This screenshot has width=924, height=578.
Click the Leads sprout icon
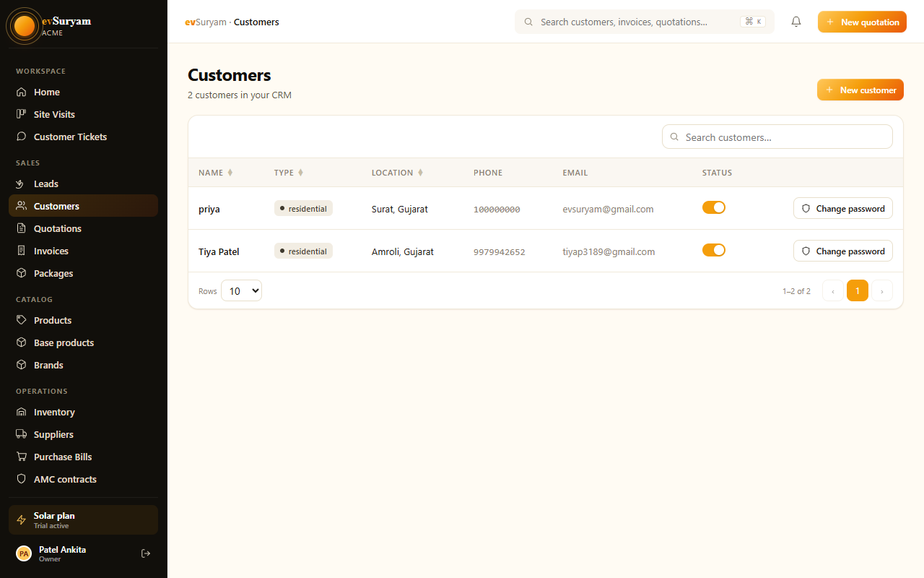22,184
